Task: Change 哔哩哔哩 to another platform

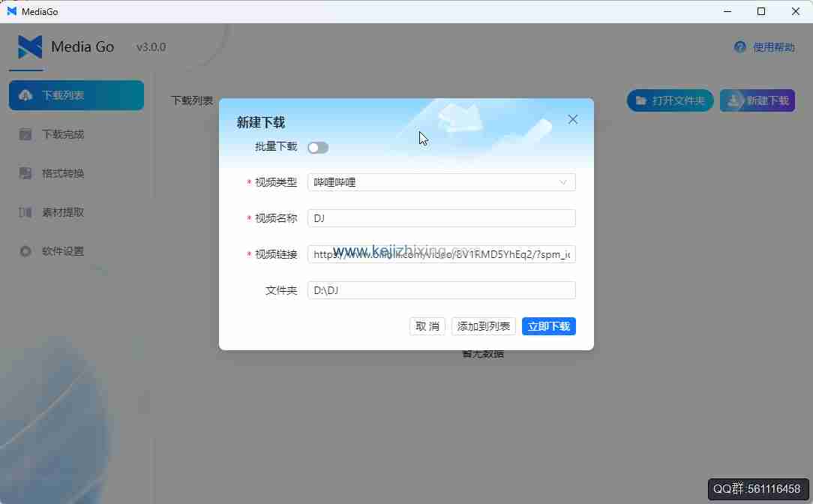Action: click(441, 182)
